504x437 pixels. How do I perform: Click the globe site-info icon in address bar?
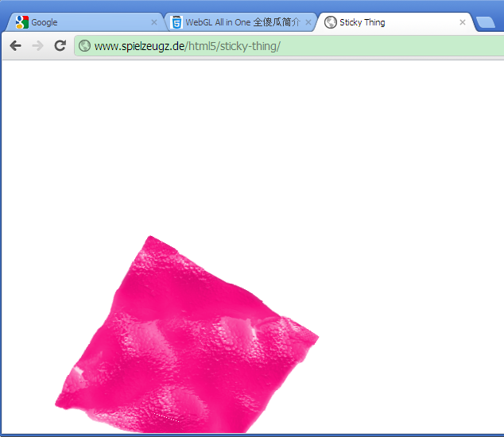85,45
